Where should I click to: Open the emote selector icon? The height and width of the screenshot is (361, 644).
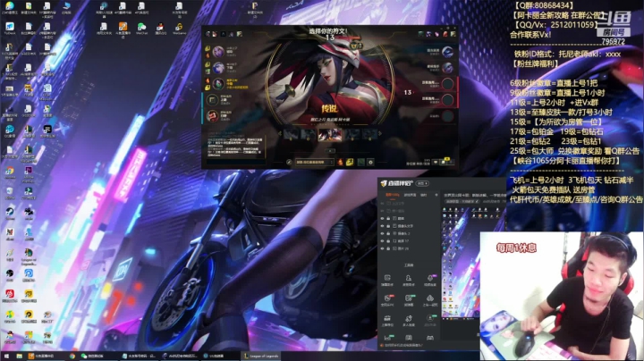click(x=370, y=163)
